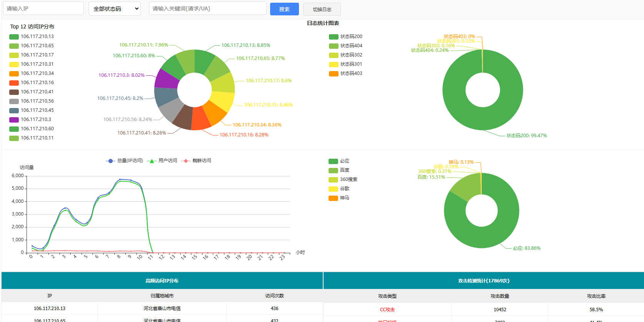
Task: Click the 切换日志 button
Action: 322,9
